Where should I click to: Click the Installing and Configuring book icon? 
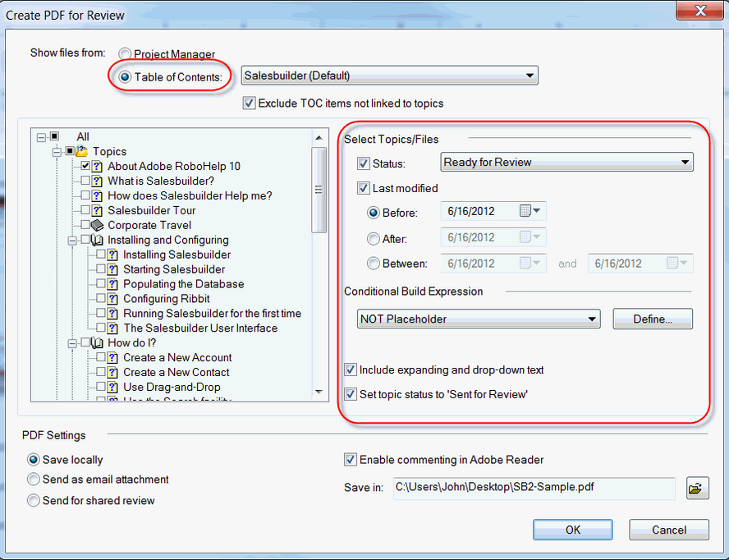tap(98, 240)
